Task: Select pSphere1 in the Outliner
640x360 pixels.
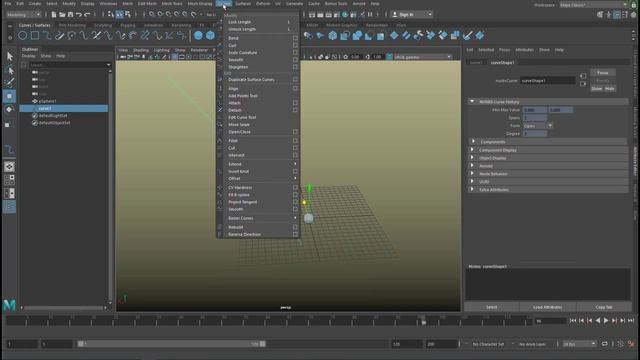Action: 47,101
